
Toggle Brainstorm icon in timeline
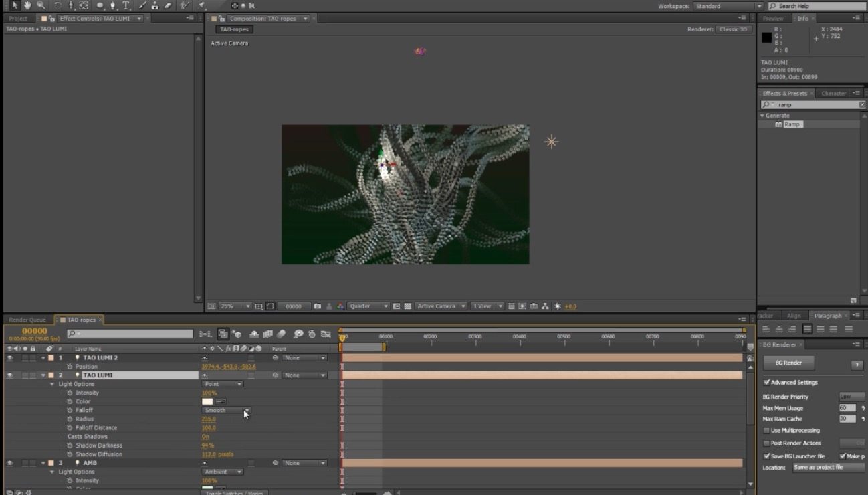[298, 334]
